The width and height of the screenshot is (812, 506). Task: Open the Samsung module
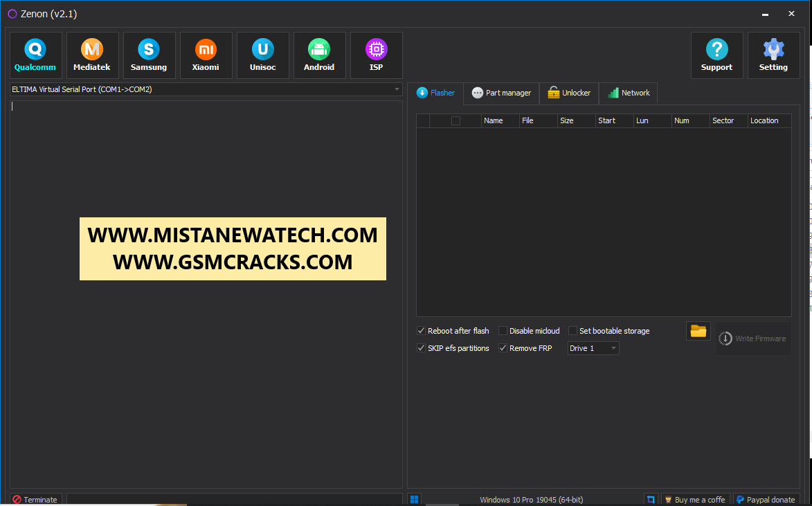point(149,55)
